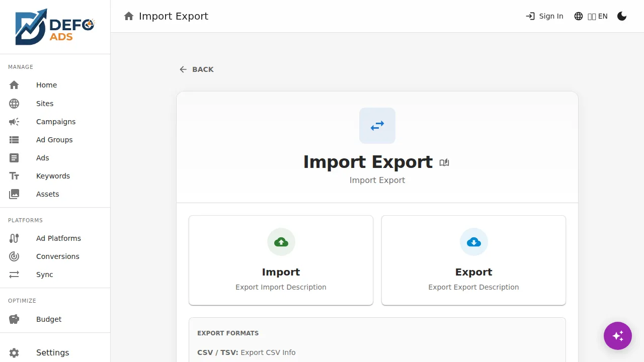Click the Keywords text icon
The image size is (644, 362).
point(14,176)
